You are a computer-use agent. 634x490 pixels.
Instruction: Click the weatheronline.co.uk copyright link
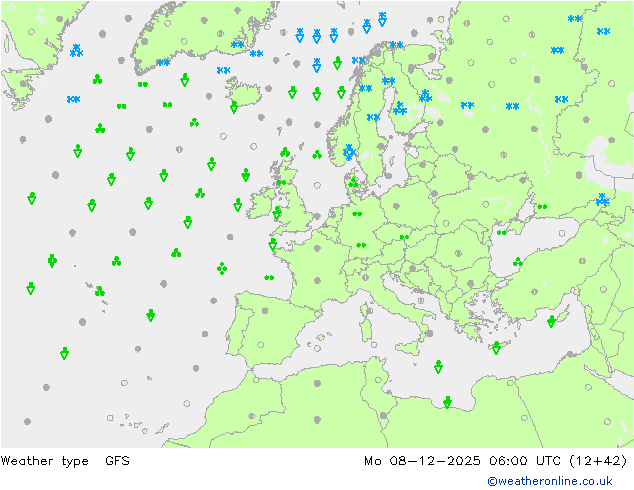(557, 481)
